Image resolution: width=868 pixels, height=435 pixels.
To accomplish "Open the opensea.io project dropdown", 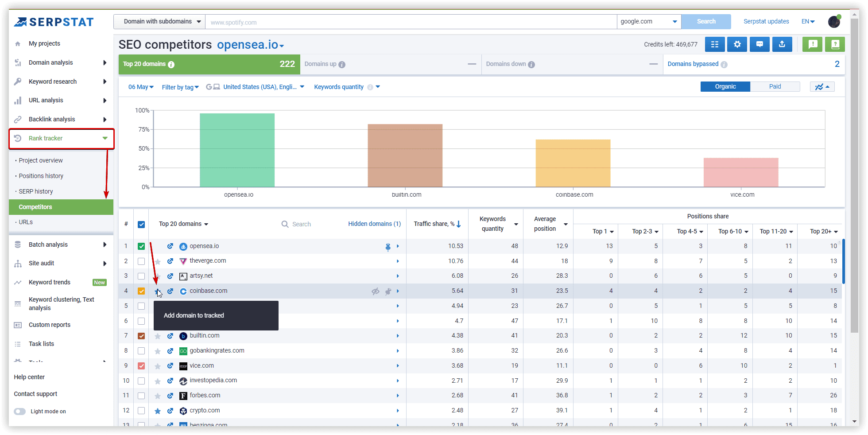I will (250, 45).
